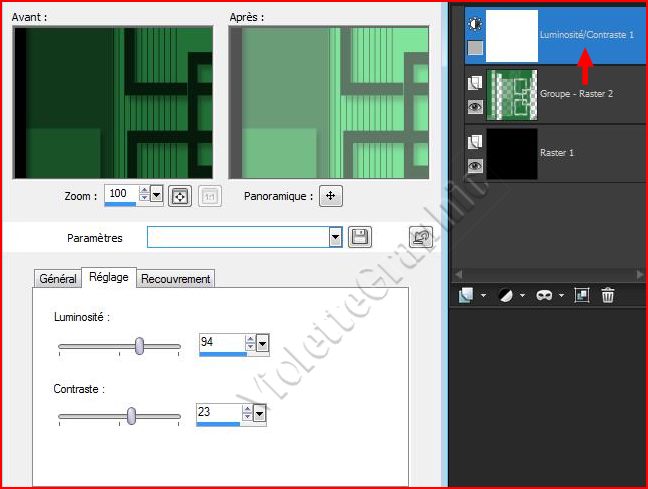Switch to the Recouvrement tab
The width and height of the screenshot is (648, 489).
coord(175,278)
